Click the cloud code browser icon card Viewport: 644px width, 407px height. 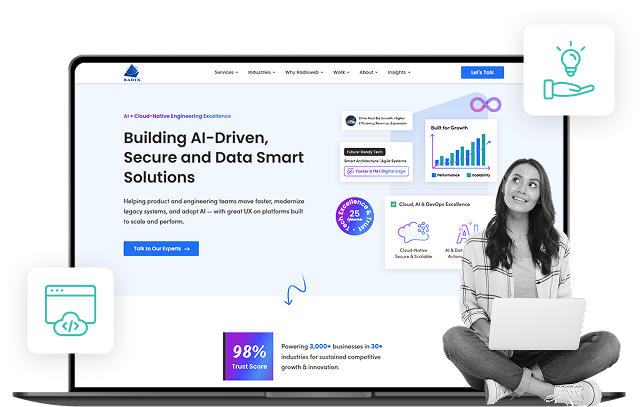click(x=71, y=310)
